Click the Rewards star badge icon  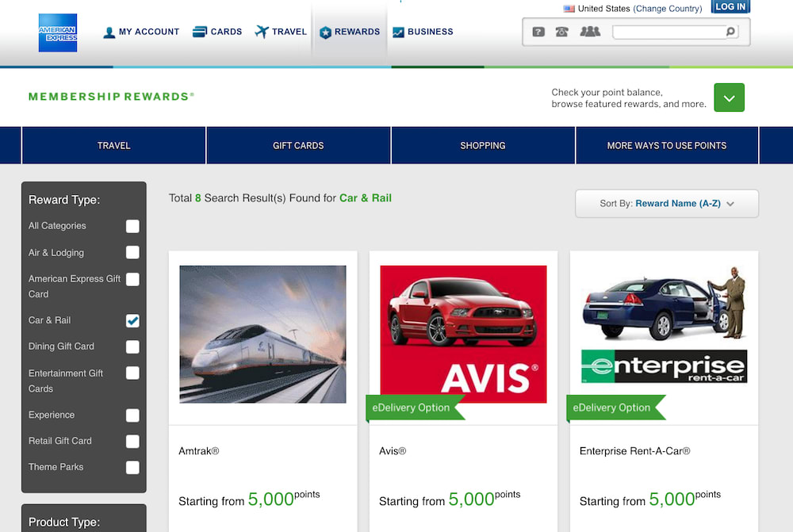325,33
